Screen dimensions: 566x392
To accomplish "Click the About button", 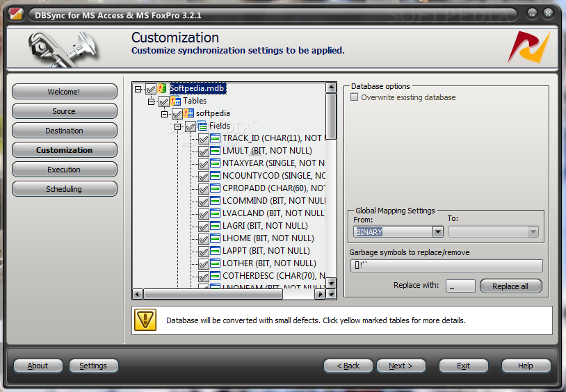I will coord(38,366).
